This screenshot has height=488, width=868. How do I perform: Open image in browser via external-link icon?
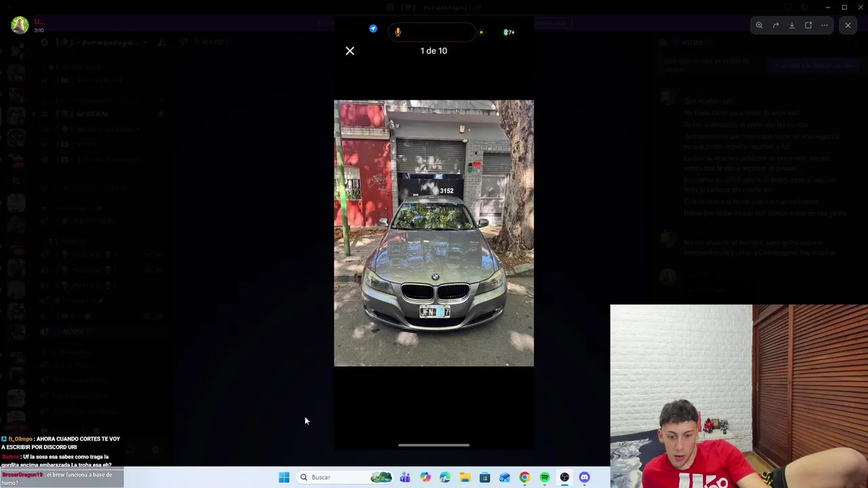coord(808,25)
